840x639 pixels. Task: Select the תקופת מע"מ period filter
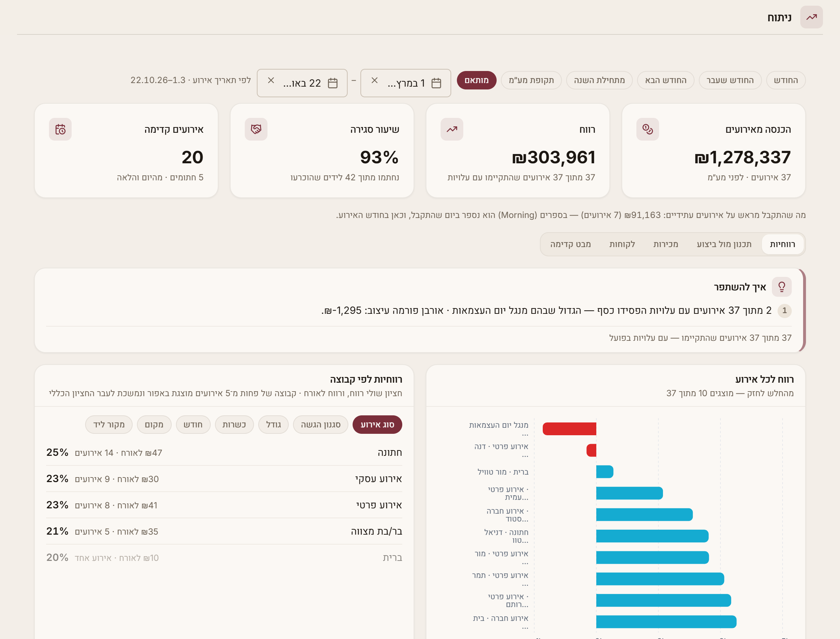(x=531, y=80)
